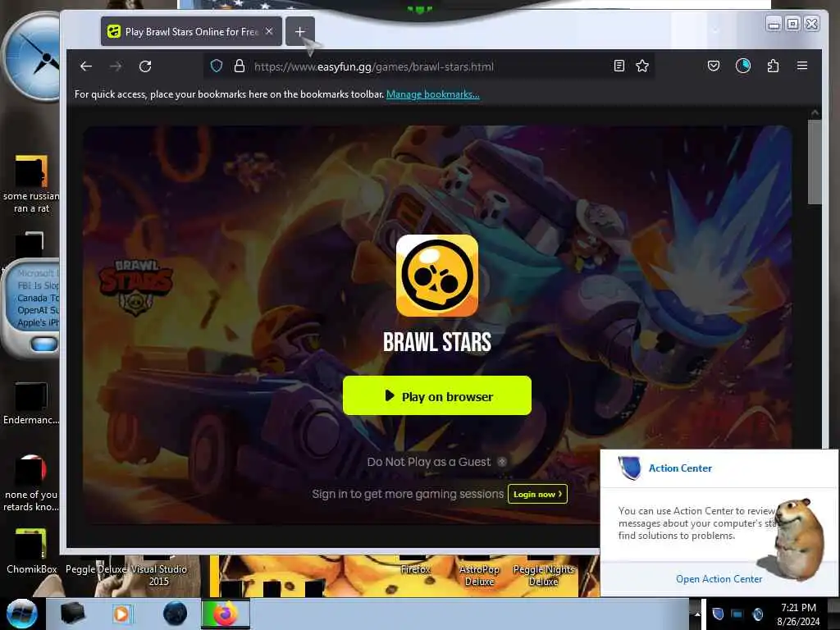Image resolution: width=840 pixels, height=630 pixels.
Task: Click the desktop clock gadget
Action: coord(33,58)
